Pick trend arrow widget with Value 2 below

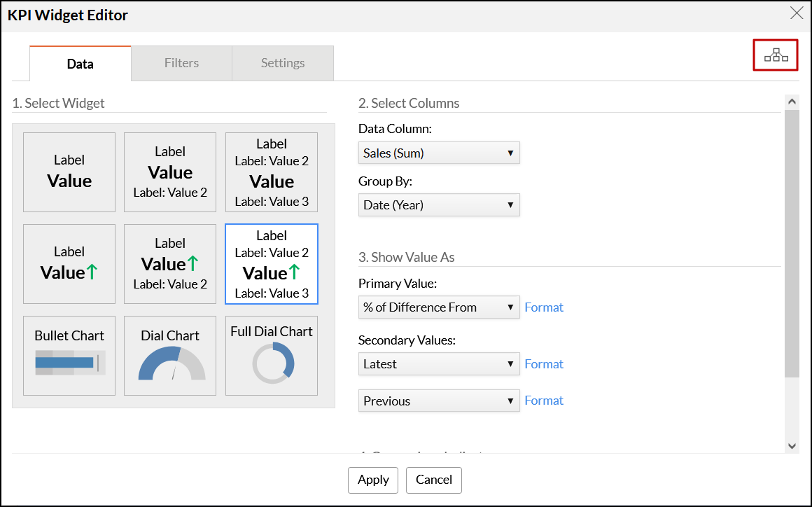point(170,264)
